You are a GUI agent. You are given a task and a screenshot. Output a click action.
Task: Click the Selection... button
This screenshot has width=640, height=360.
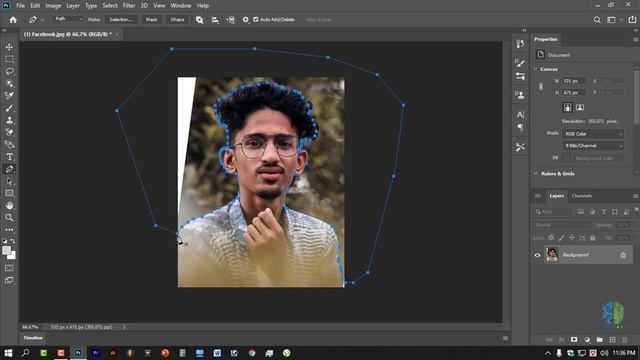121,20
